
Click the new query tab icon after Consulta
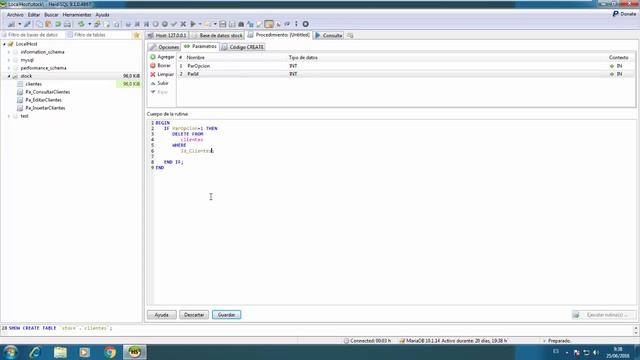(x=350, y=36)
